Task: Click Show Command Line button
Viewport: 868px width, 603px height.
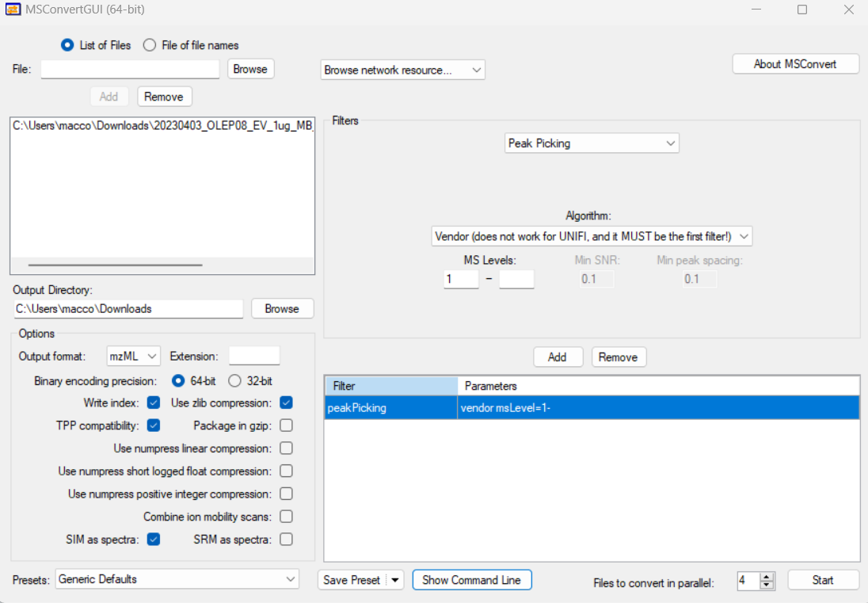Action: 471,580
